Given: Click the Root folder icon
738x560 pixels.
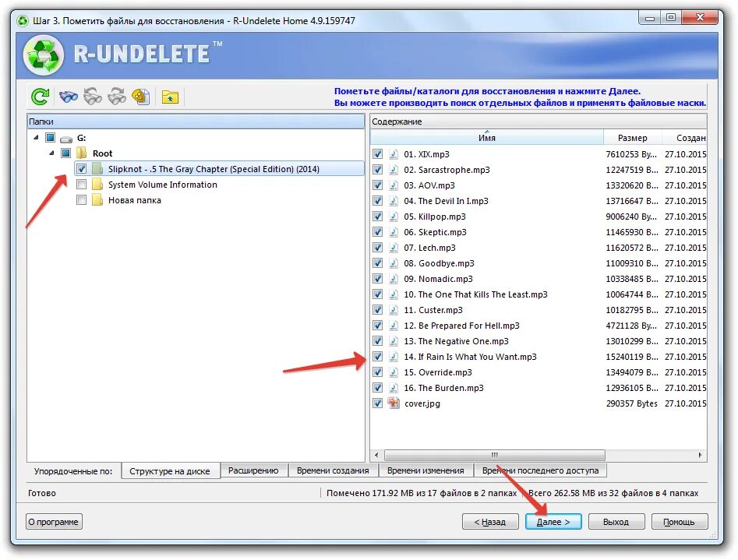Looking at the screenshot, I should click(x=81, y=153).
